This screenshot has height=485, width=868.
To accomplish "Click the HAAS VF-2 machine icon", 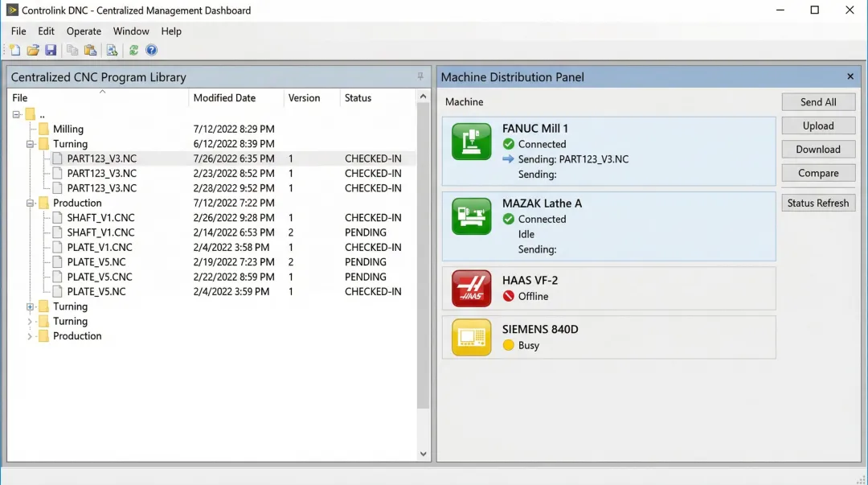I will point(470,288).
